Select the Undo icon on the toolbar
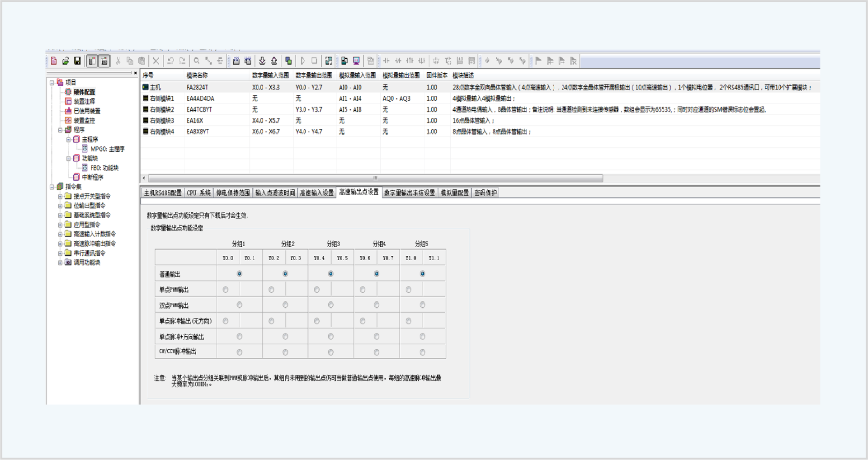868x460 pixels. pos(171,61)
